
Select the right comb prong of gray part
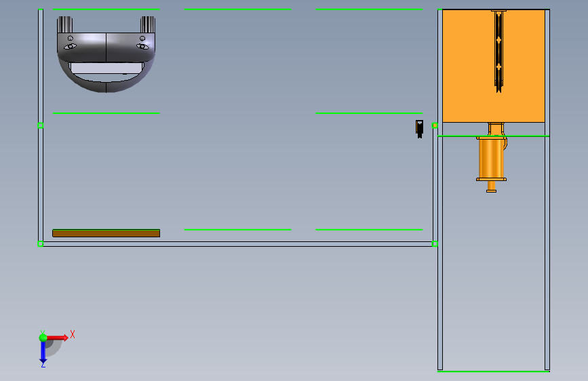tap(148, 25)
